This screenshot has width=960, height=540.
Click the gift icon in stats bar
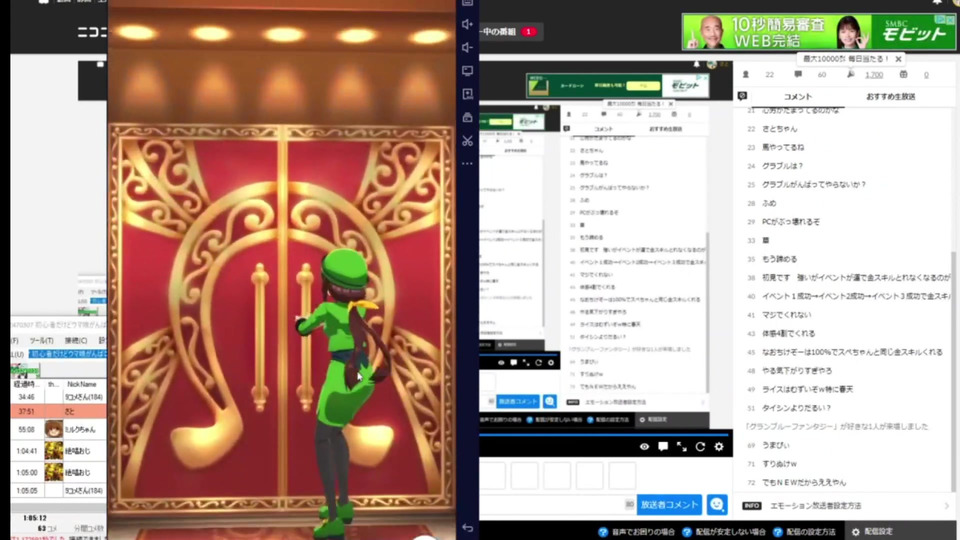pyautogui.click(x=904, y=75)
